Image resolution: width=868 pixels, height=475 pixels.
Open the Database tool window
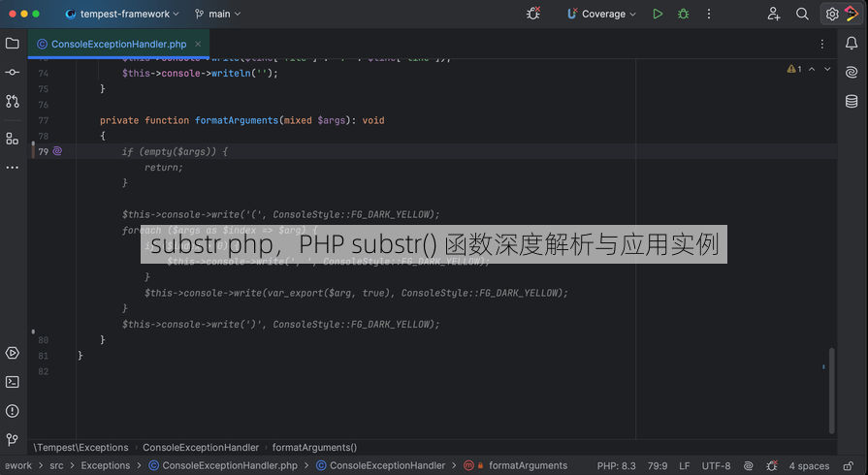click(x=852, y=102)
